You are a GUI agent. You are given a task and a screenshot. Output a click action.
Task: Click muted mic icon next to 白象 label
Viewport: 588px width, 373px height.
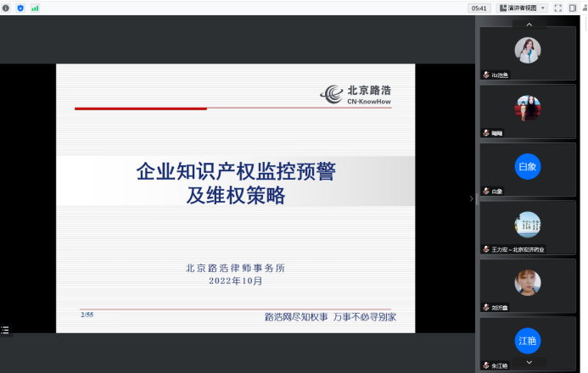click(486, 192)
